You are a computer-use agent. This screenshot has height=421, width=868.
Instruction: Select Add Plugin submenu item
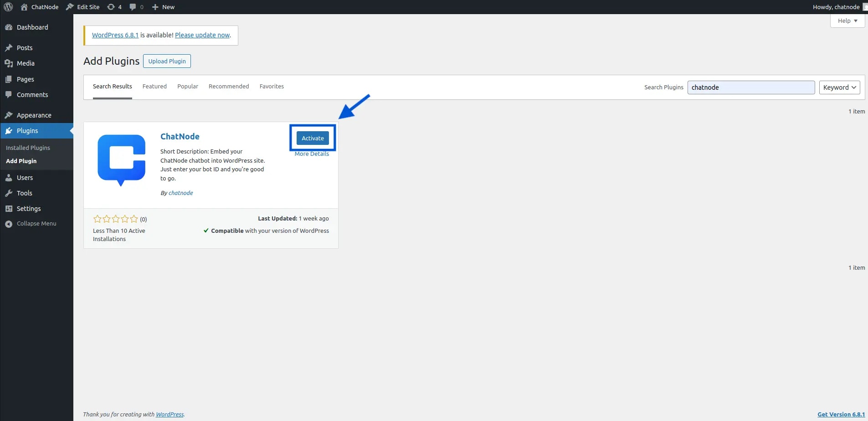pos(21,161)
